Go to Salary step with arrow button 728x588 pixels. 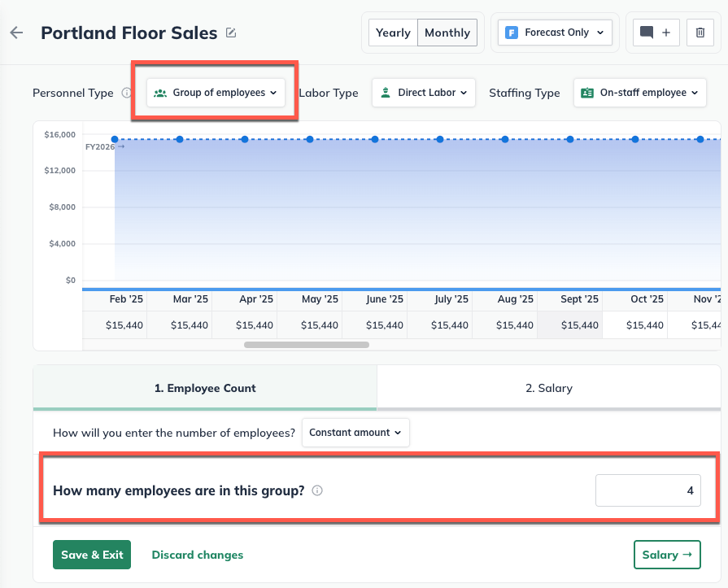click(667, 555)
